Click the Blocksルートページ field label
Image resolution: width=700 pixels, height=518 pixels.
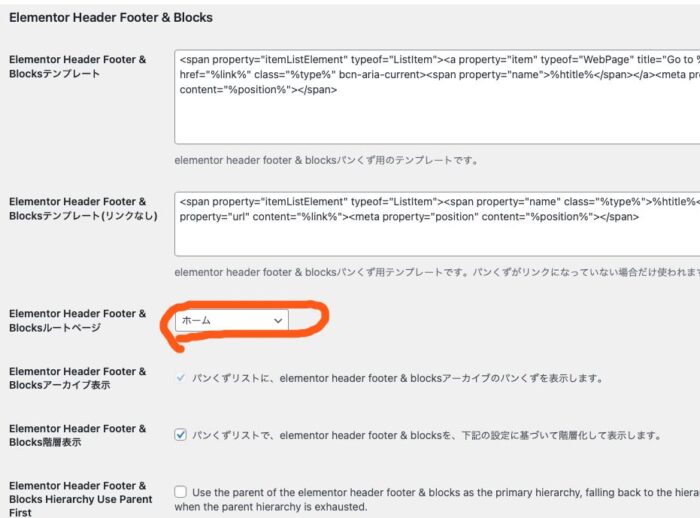77,320
